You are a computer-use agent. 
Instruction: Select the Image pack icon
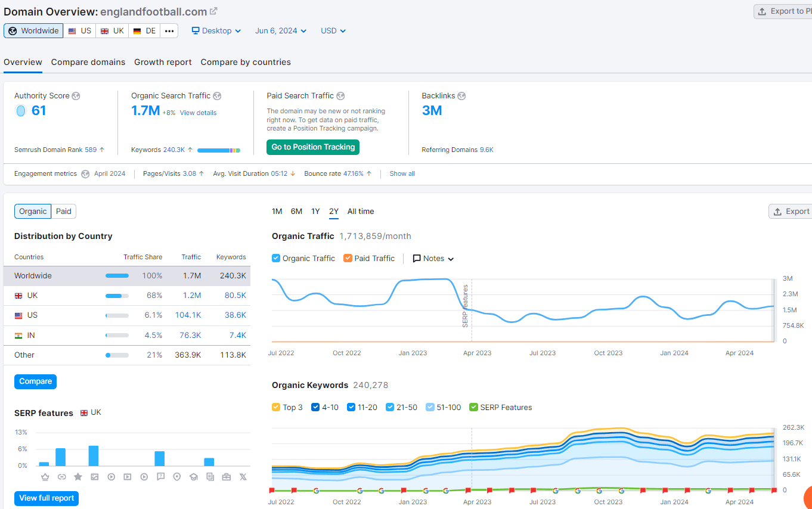(94, 477)
